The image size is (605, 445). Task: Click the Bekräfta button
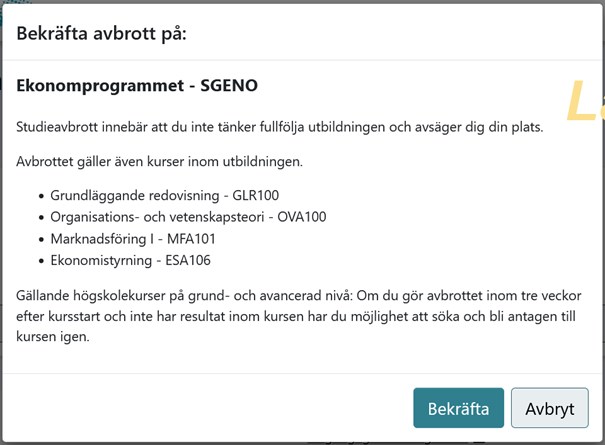point(458,408)
